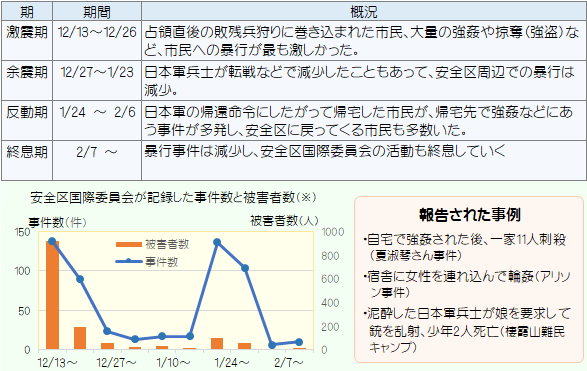Click the blue 事件数 legend line marker
The height and width of the screenshot is (371, 587).
(x=129, y=261)
